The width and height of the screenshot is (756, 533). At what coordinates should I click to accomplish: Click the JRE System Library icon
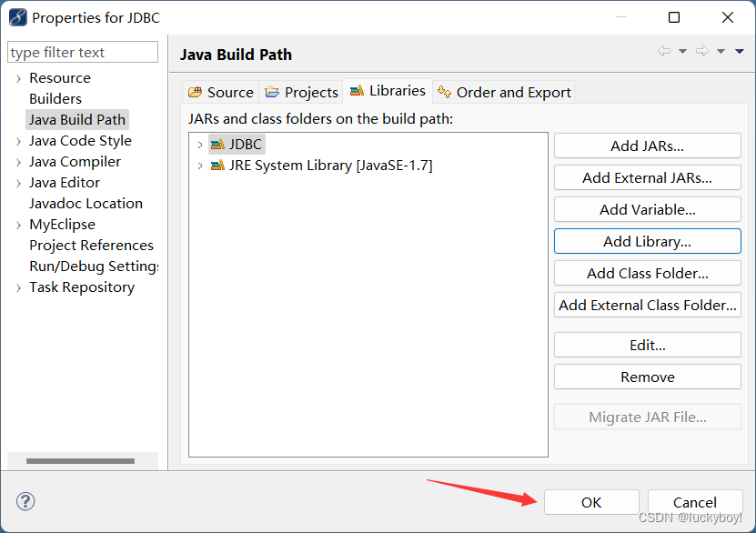click(x=217, y=166)
